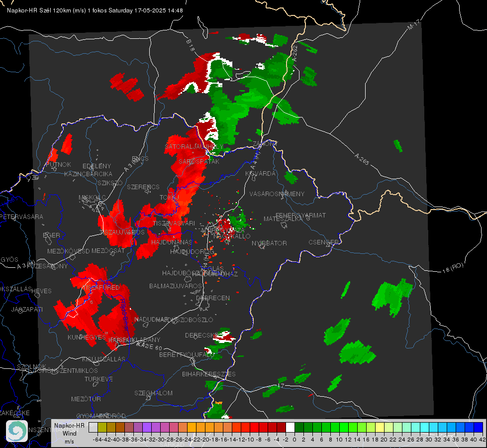Click the SZEGHALOM label

153,393
